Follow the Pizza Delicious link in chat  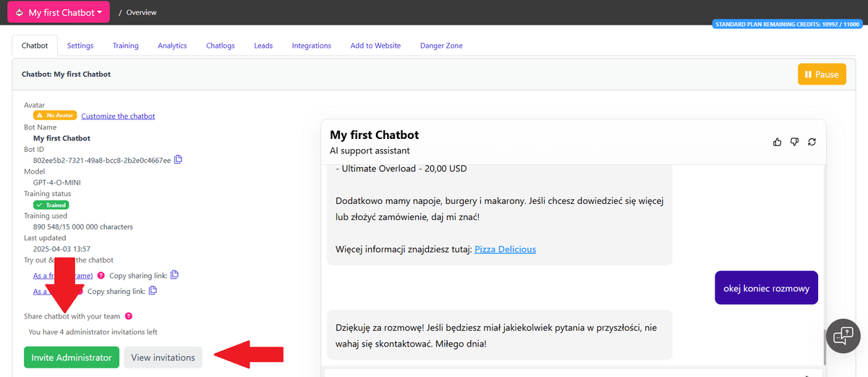tap(505, 249)
